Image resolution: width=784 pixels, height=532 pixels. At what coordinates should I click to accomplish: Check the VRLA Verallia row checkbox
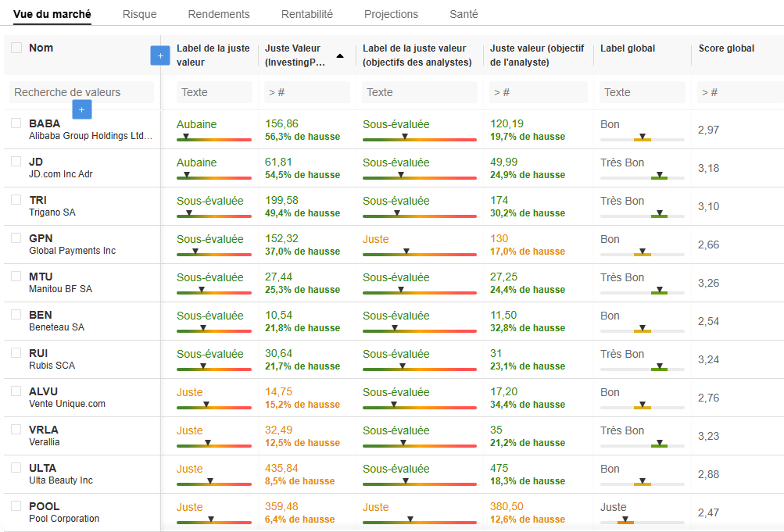[16, 429]
